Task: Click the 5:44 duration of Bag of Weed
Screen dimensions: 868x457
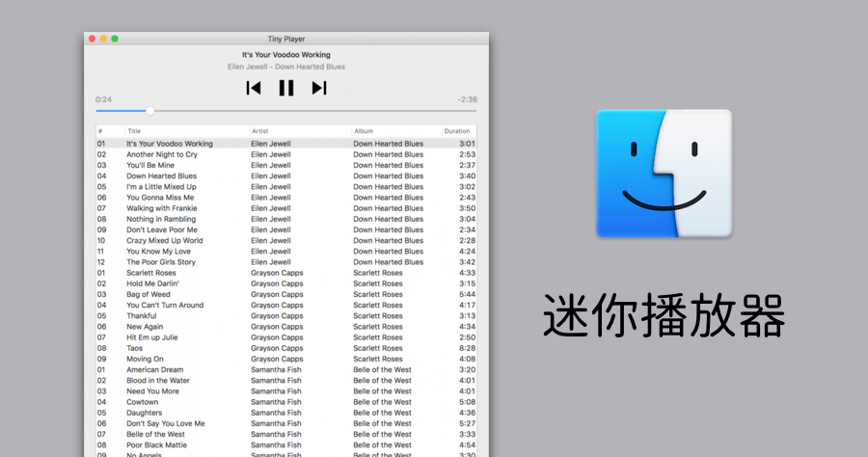Action: point(467,294)
